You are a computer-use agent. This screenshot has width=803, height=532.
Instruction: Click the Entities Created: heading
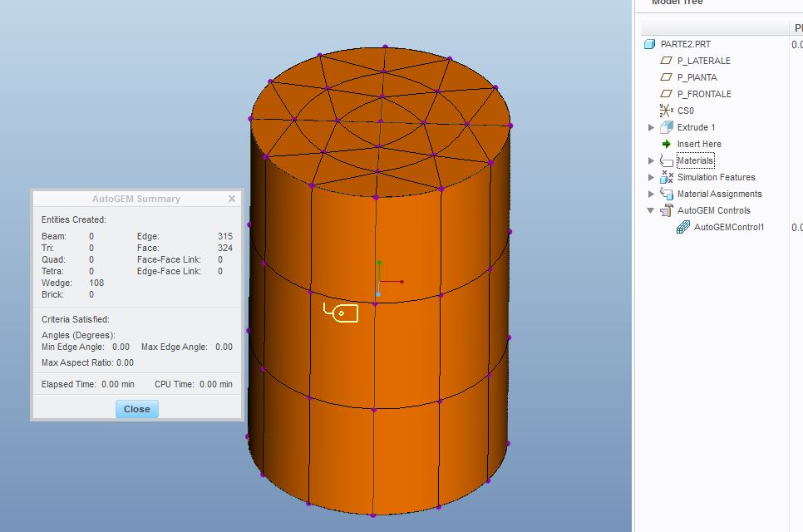(x=74, y=219)
